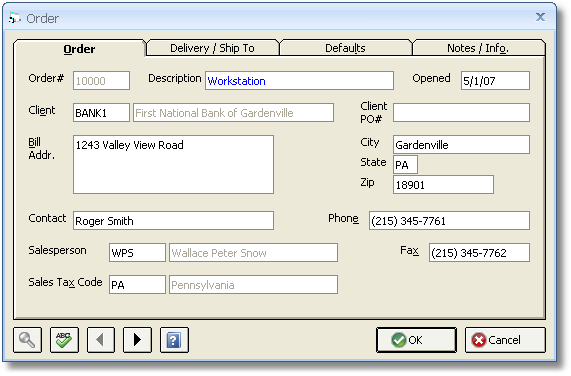Select the Notes / Info. tab
The width and height of the screenshot is (571, 376).
(478, 48)
